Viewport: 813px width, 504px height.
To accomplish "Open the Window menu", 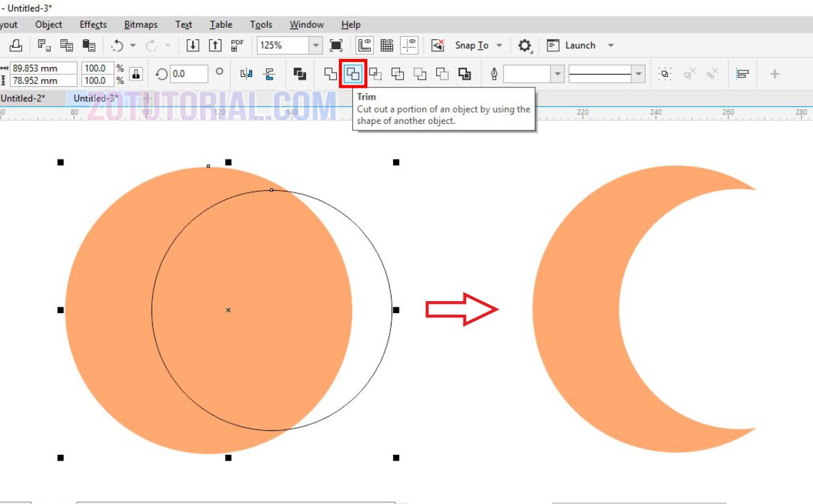I will click(306, 24).
